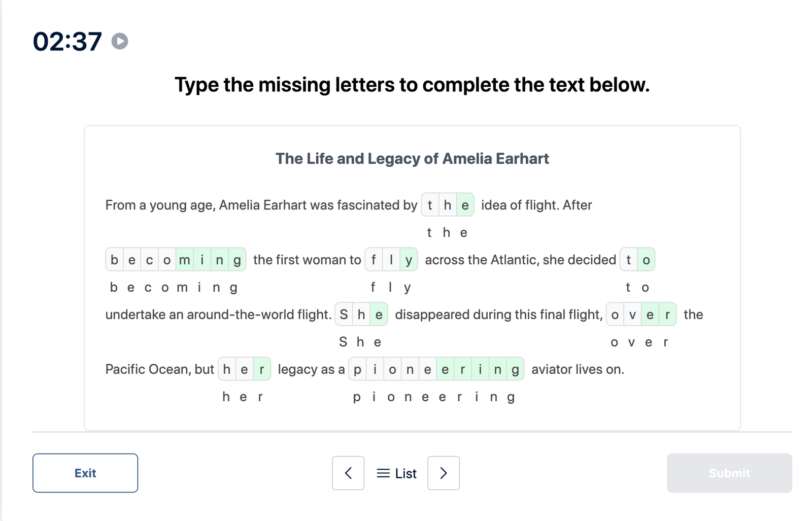This screenshot has height=521, width=812.
Task: Select the capital 'S' box in 'She'
Action: (344, 315)
